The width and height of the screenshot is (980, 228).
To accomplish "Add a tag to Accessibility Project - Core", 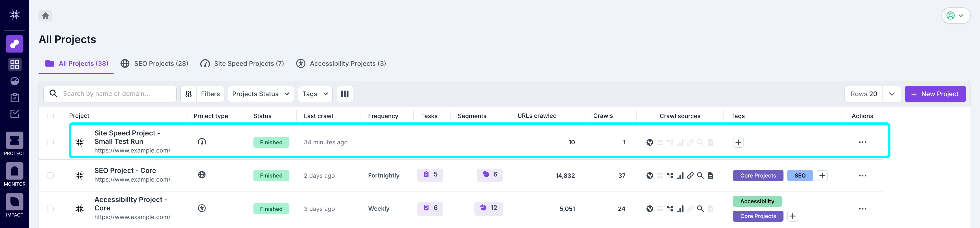I will [792, 216].
